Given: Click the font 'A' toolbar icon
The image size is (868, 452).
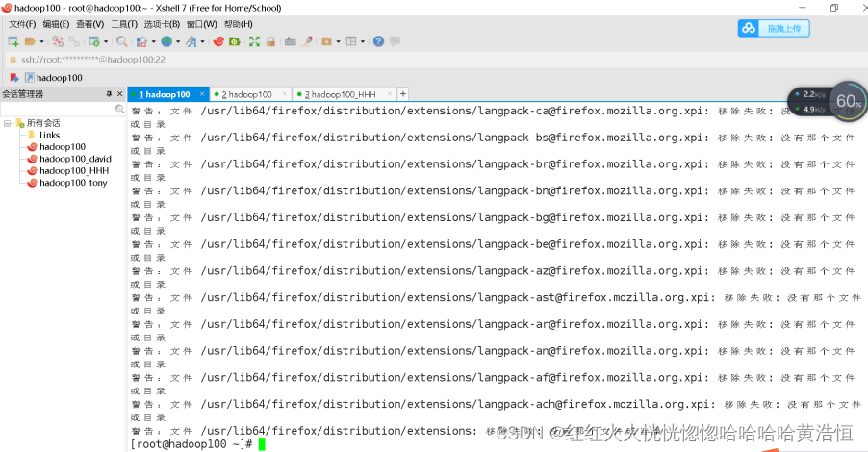Looking at the screenshot, I should pyautogui.click(x=191, y=41).
